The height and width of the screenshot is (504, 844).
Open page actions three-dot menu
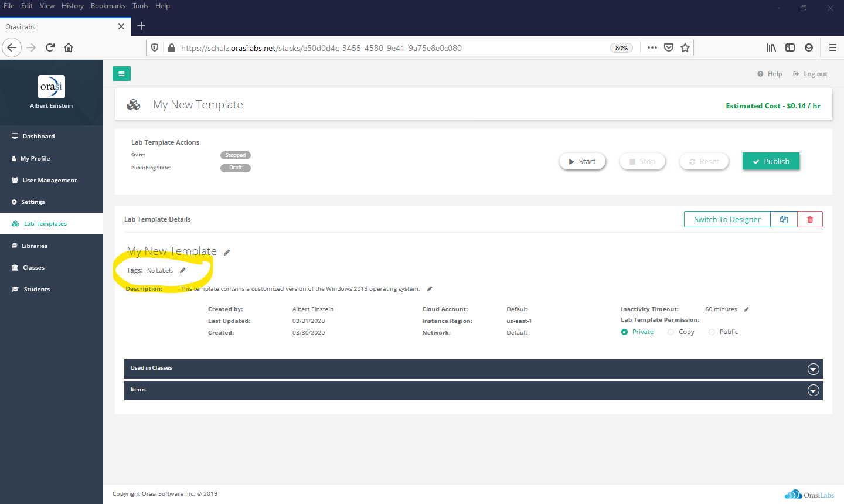652,47
